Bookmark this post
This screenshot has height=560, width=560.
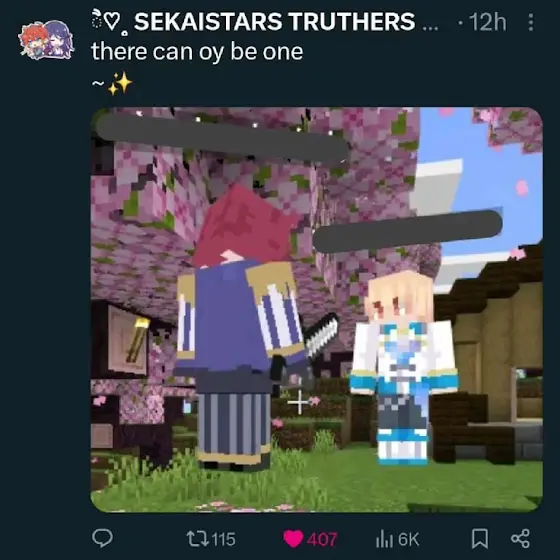(x=480, y=539)
